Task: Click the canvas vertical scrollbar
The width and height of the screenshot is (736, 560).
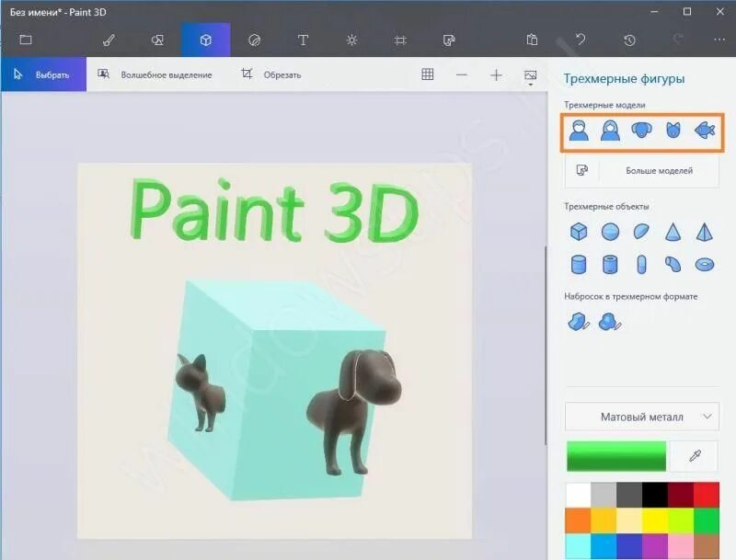Action: pyautogui.click(x=546, y=345)
